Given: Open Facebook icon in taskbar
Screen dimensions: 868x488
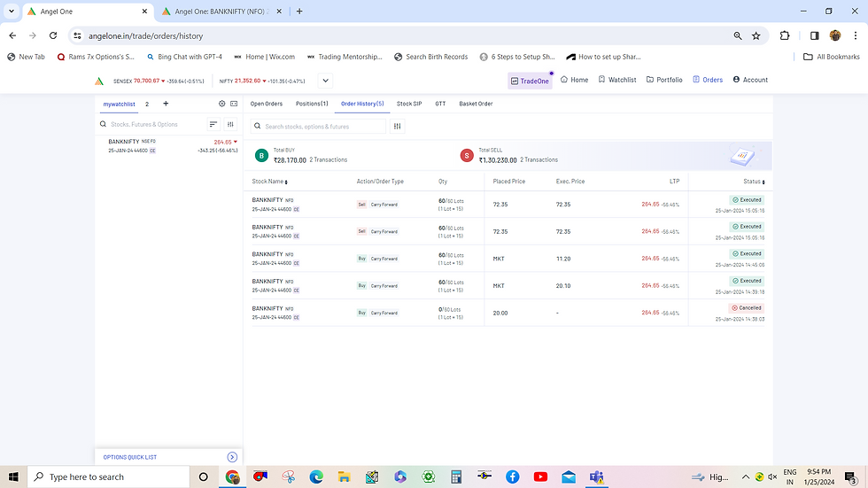Looking at the screenshot, I should tap(512, 476).
